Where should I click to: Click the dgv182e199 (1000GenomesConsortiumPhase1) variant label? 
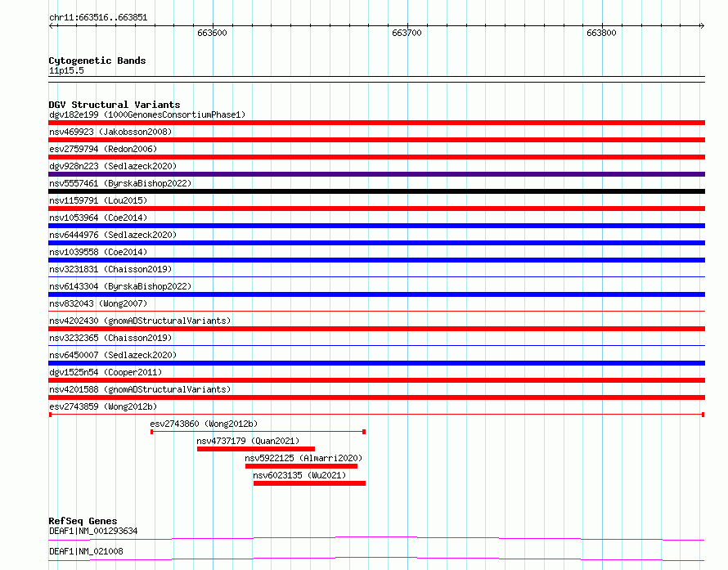tap(147, 114)
